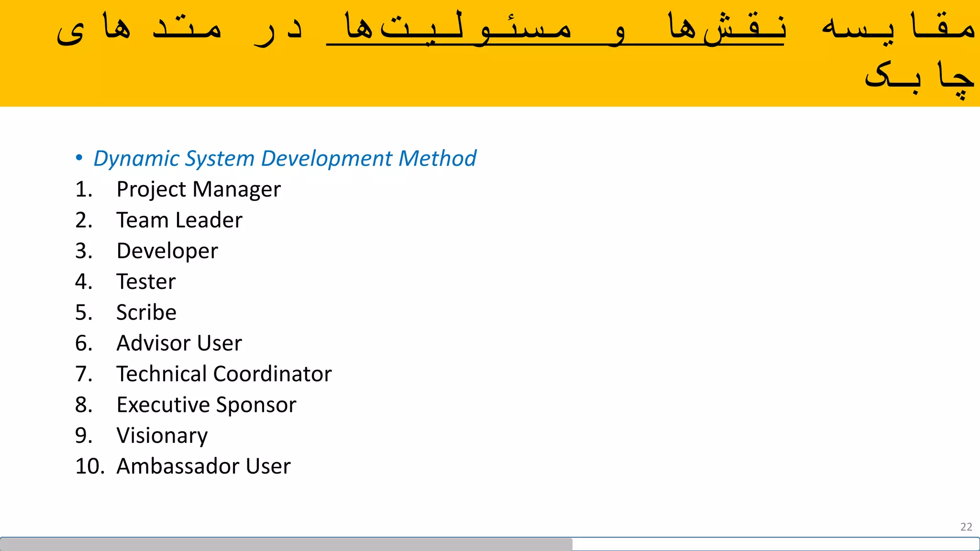
Task: Click the slide number 22
Action: [x=966, y=527]
